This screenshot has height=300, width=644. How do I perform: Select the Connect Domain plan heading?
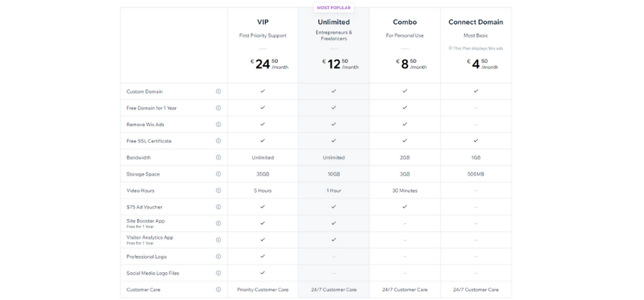476,22
